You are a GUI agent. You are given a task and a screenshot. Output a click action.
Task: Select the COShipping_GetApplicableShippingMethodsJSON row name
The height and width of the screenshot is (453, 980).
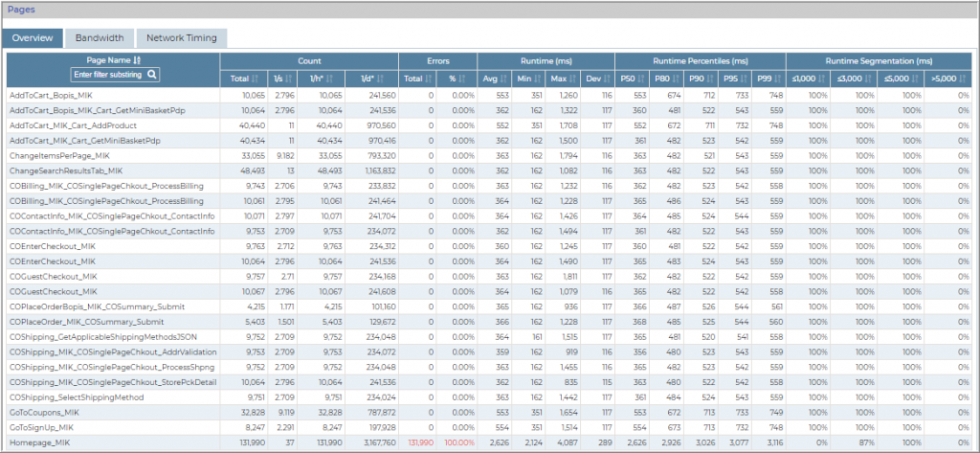(x=103, y=336)
